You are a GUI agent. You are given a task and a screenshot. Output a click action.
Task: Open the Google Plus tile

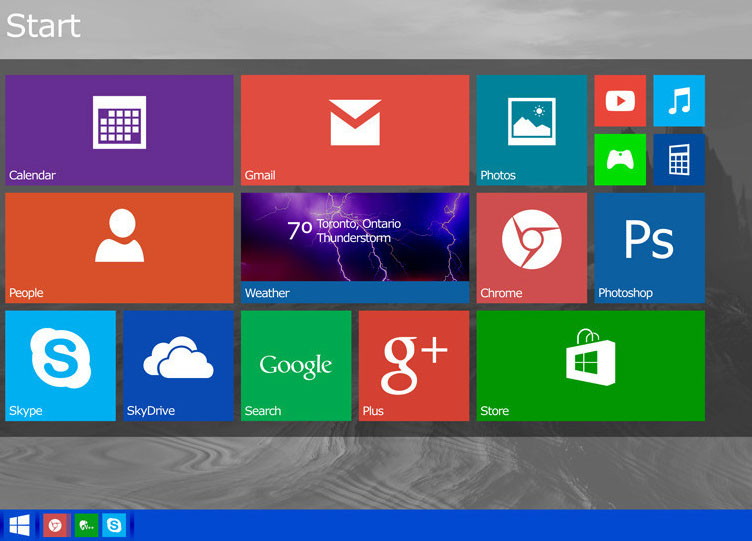tap(414, 366)
